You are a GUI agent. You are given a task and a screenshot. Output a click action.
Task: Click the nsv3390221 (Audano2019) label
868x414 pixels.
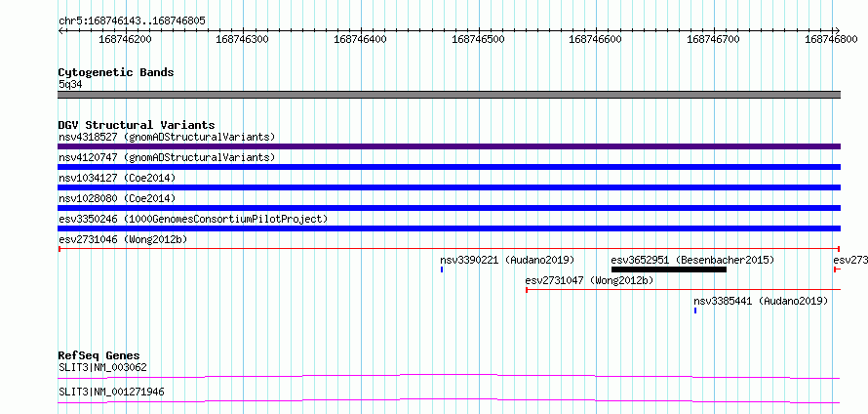click(507, 260)
